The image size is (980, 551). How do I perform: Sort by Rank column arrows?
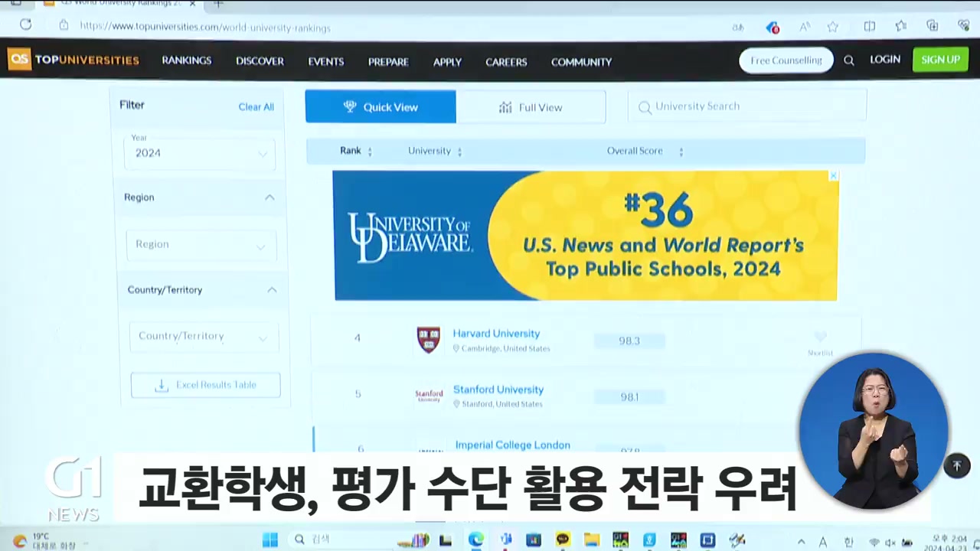click(x=370, y=152)
